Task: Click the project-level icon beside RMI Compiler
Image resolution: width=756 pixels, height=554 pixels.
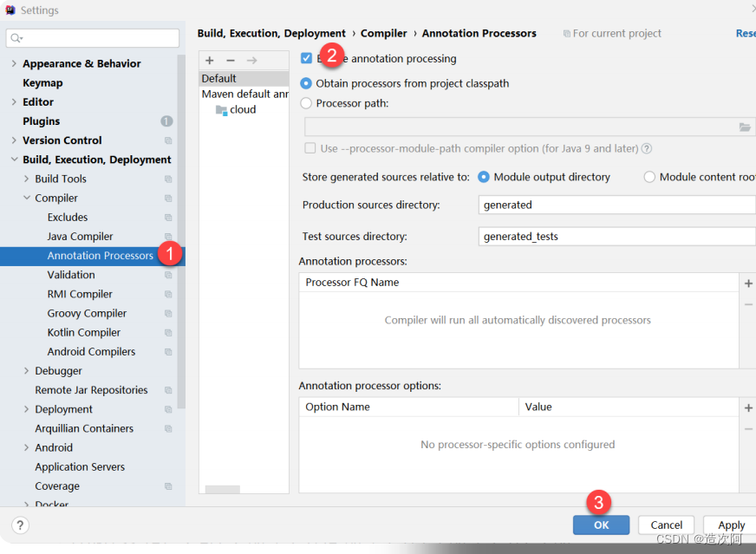Action: pyautogui.click(x=168, y=294)
